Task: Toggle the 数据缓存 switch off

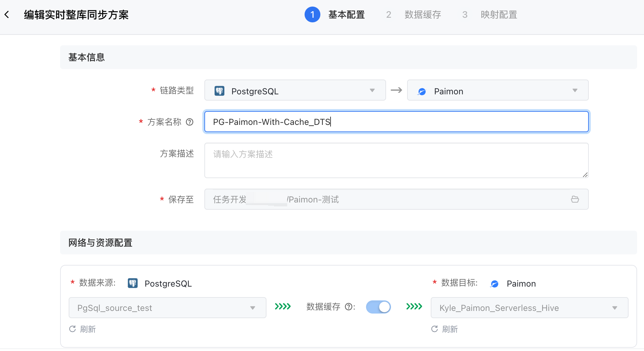Action: coord(379,307)
